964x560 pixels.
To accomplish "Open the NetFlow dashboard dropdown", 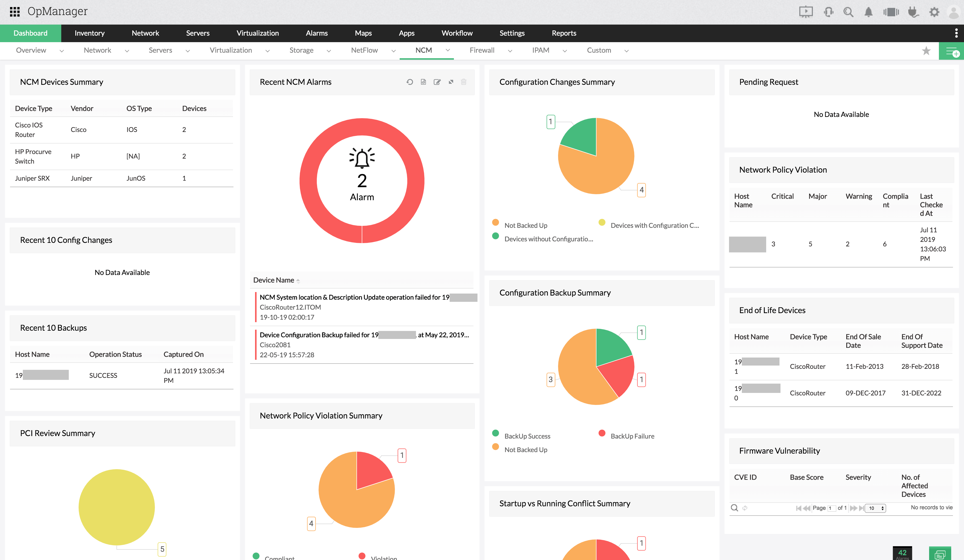I will click(x=394, y=50).
